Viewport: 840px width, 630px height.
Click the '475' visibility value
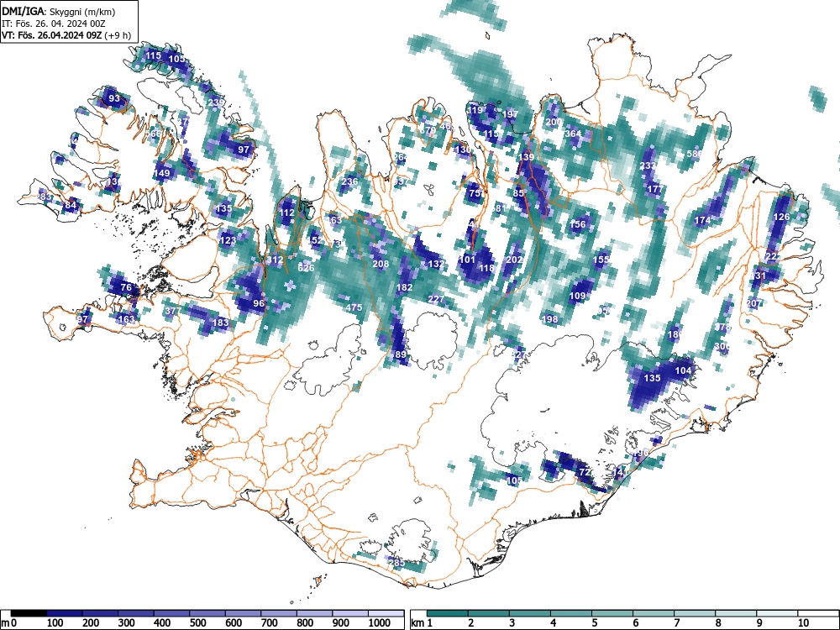(x=354, y=307)
